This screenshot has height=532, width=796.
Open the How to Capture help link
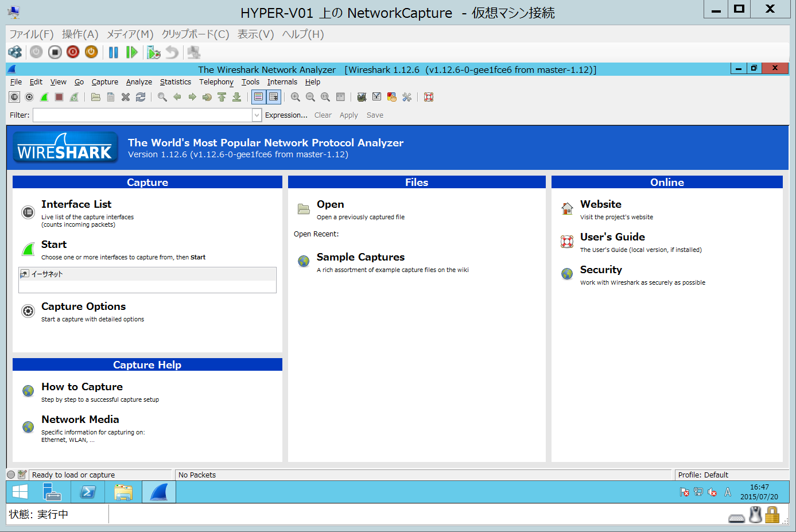click(x=82, y=387)
